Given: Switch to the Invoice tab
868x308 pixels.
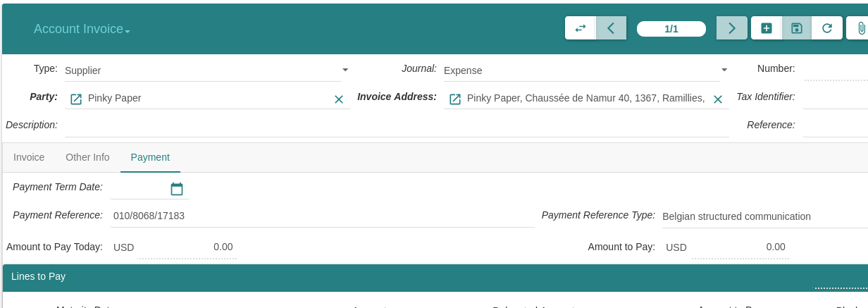Looking at the screenshot, I should (29, 157).
